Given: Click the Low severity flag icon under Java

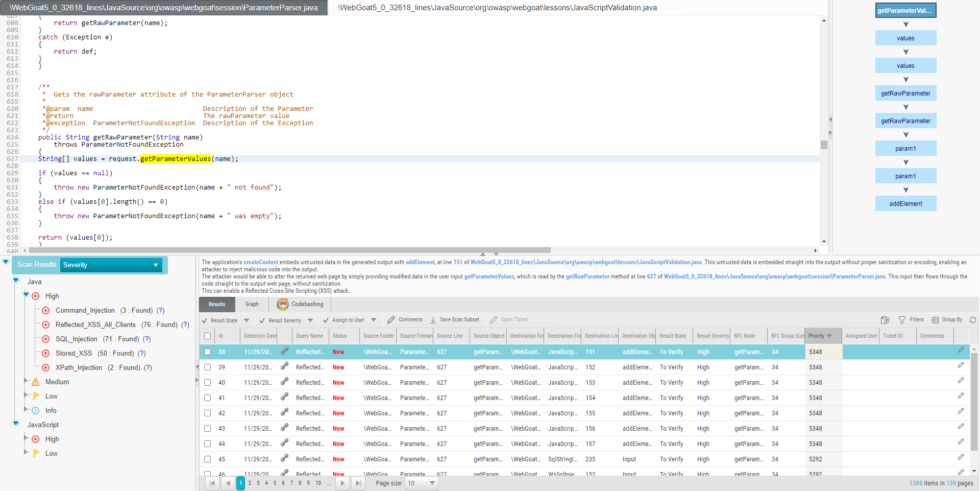Looking at the screenshot, I should click(x=36, y=396).
